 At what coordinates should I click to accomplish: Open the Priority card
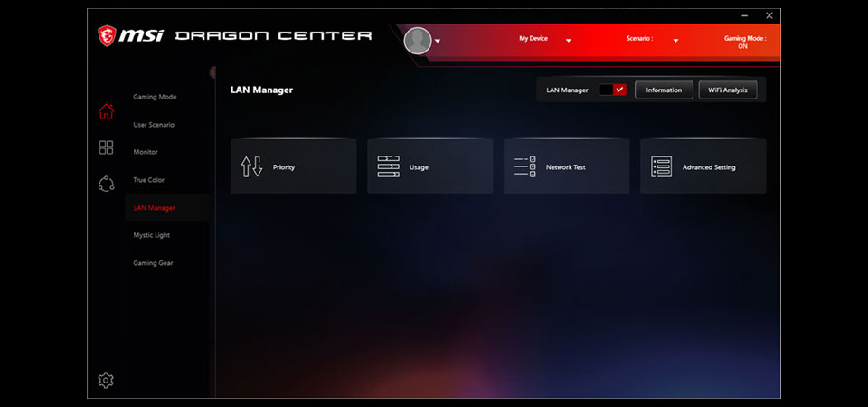(x=293, y=166)
